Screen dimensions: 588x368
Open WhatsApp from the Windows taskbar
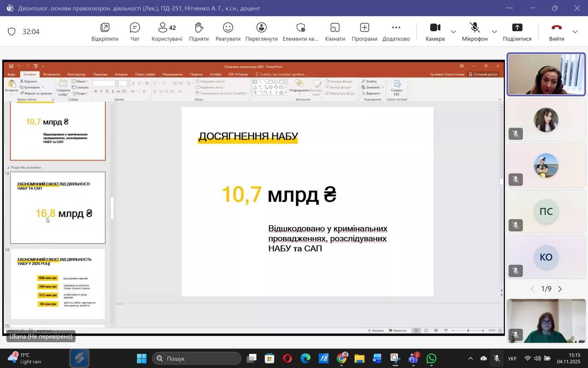click(x=431, y=358)
